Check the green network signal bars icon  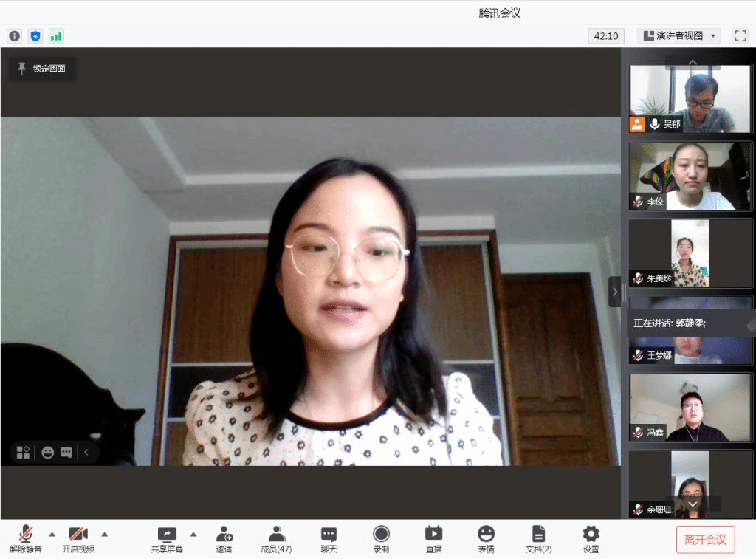56,35
